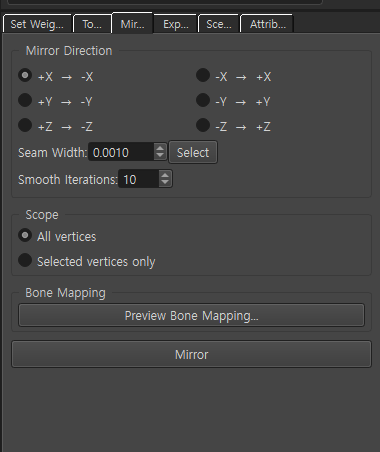Open the Sce... tab
Screen dimensions: 380x452
coord(219,24)
